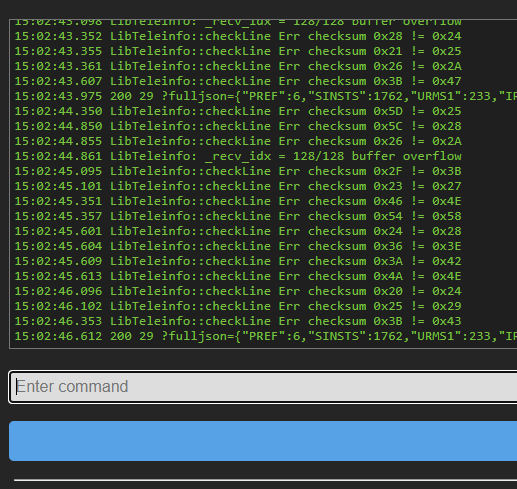Select log line at 15:02:45.095

[x=238, y=171]
